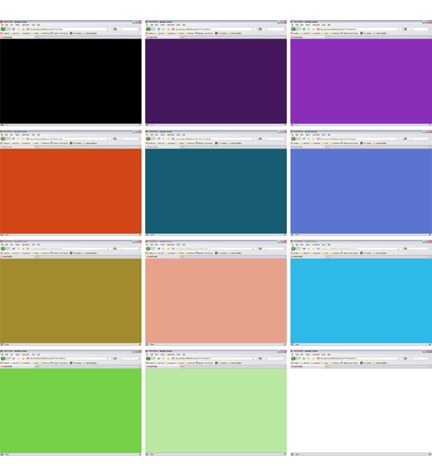Go back using green arrow in white-page window
Viewport: 432px width, 476px height.
pyautogui.click(x=294, y=358)
